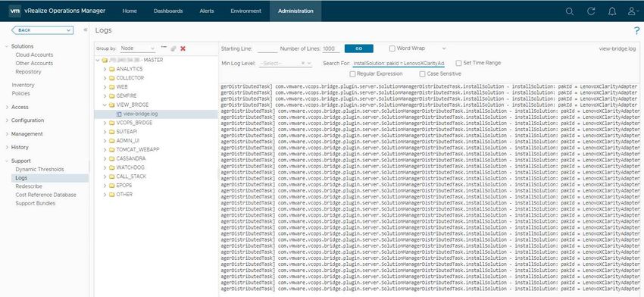
Task: Go to Inventory in sidebar
Action: (x=23, y=85)
